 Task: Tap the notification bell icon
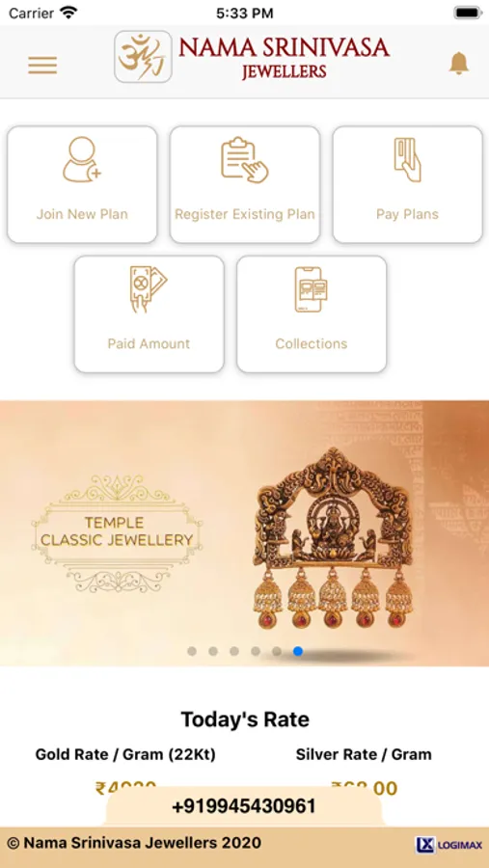(458, 63)
